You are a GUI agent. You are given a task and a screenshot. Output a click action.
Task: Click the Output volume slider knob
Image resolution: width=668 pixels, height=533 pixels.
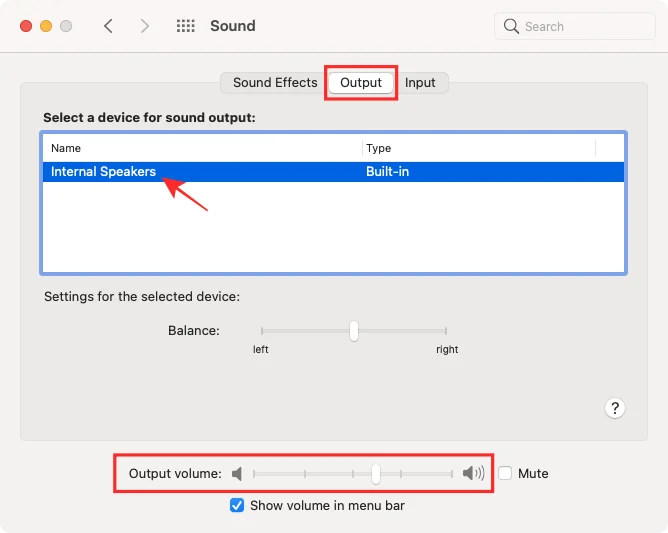pyautogui.click(x=375, y=474)
